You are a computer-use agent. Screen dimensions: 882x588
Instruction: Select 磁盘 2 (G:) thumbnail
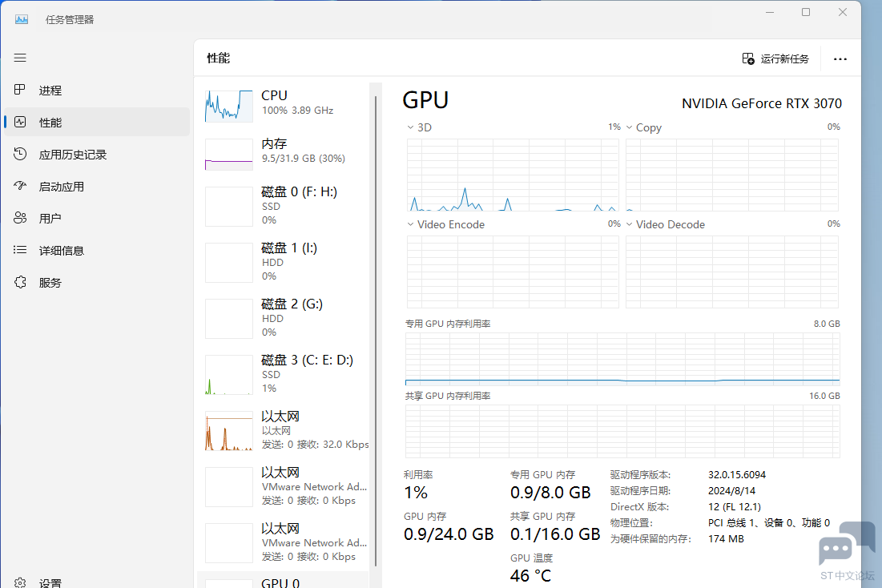click(229, 319)
